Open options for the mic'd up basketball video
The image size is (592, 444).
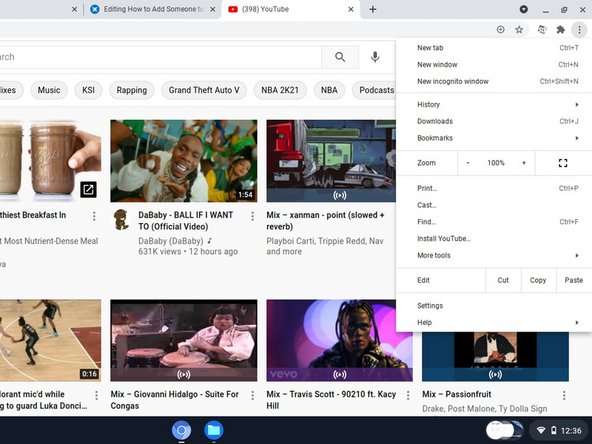pyautogui.click(x=96, y=395)
